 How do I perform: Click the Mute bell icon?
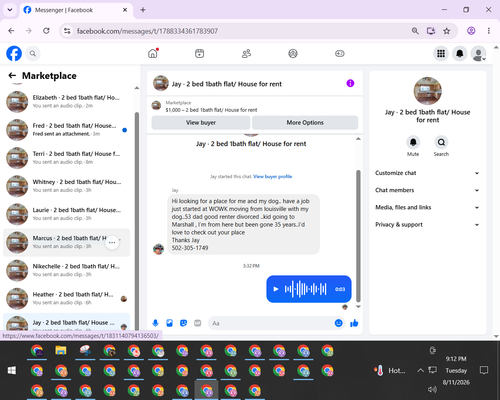(x=413, y=142)
